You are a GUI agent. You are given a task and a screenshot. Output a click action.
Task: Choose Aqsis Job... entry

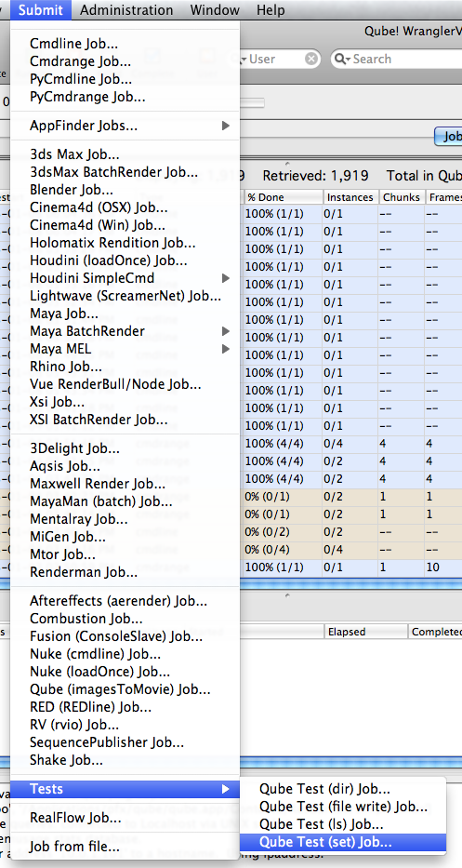click(x=125, y=466)
